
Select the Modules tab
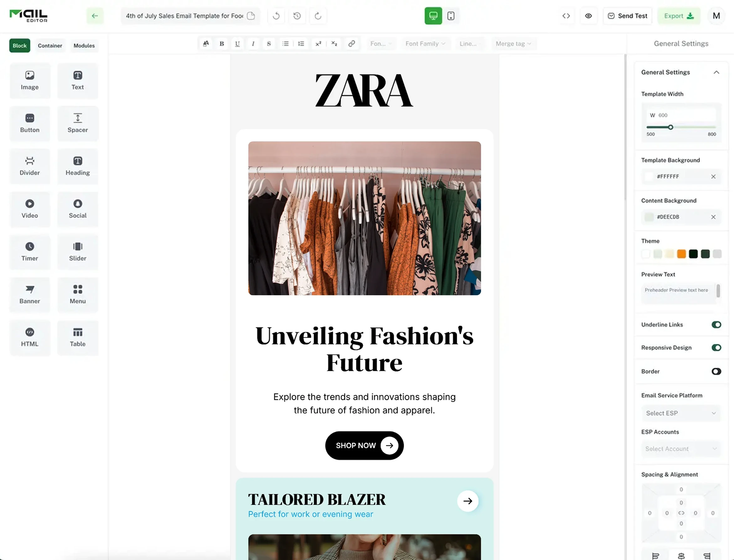point(84,46)
